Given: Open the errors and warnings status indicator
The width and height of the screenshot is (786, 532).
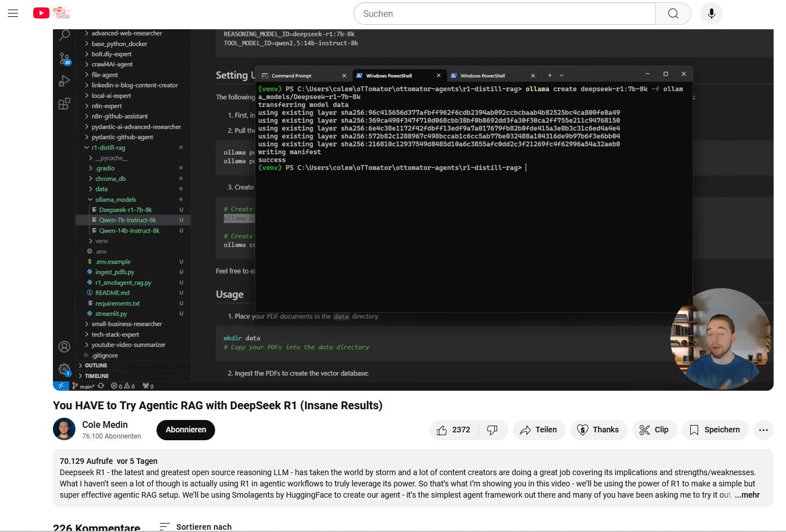Looking at the screenshot, I should point(123,386).
